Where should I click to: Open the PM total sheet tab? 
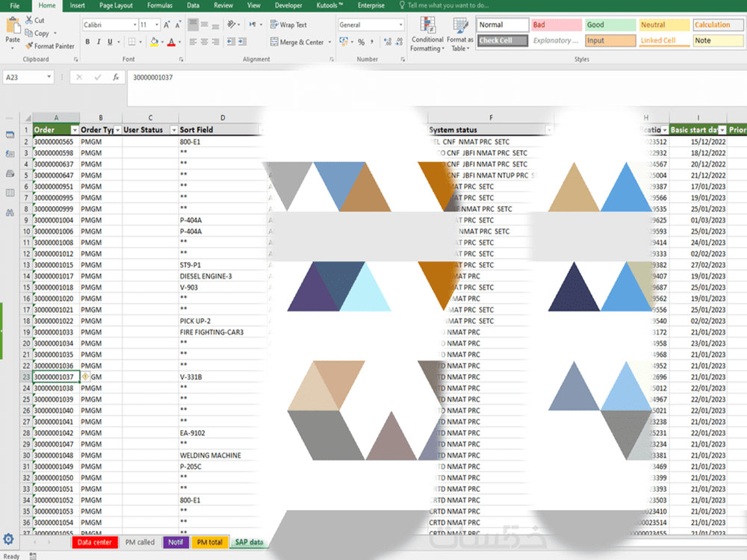210,542
